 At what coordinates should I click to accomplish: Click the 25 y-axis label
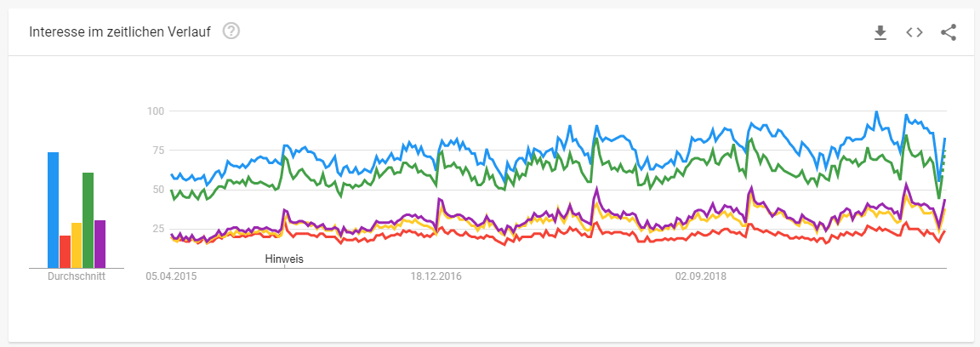(x=157, y=229)
